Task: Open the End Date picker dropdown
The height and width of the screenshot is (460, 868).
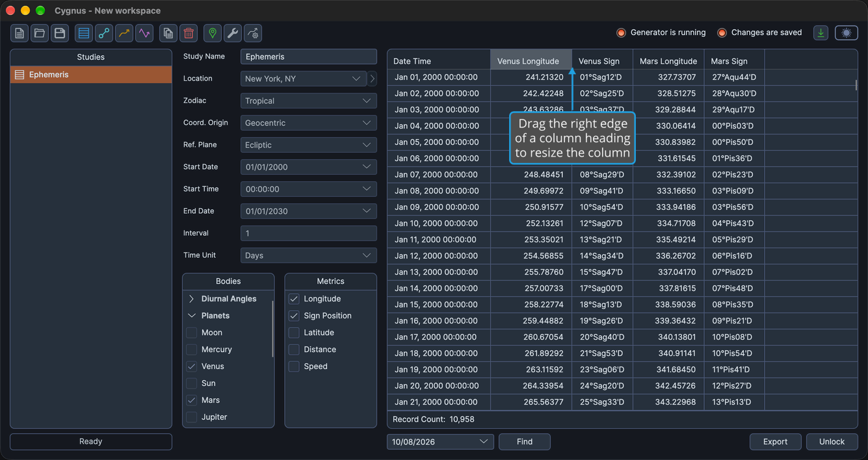Action: [309, 211]
